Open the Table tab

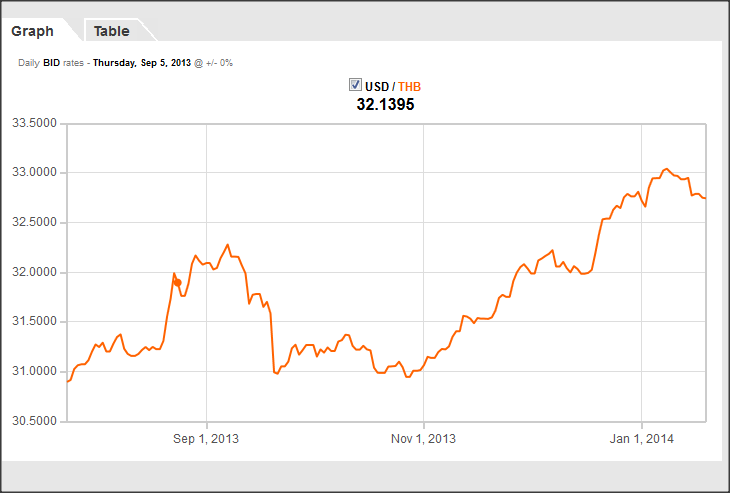pyautogui.click(x=111, y=31)
